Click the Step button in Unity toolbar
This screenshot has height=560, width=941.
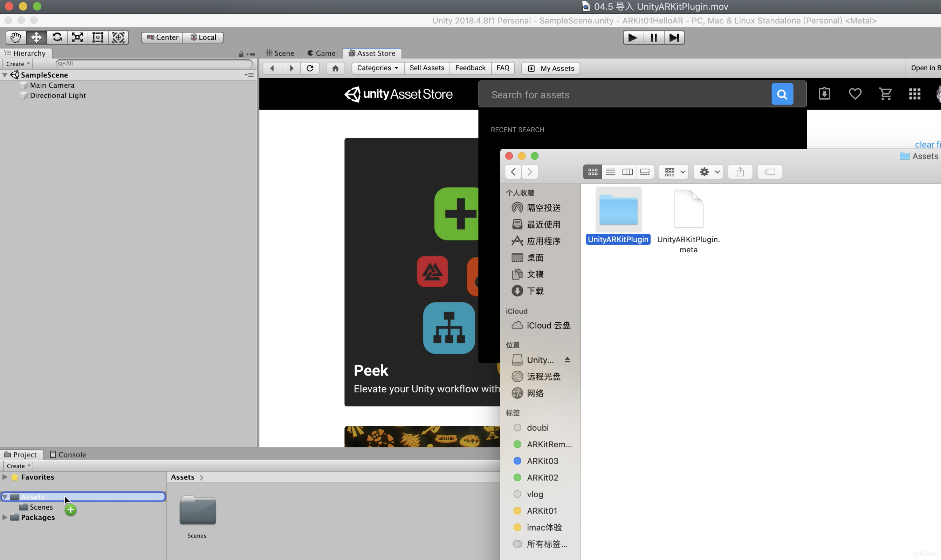pyautogui.click(x=675, y=37)
